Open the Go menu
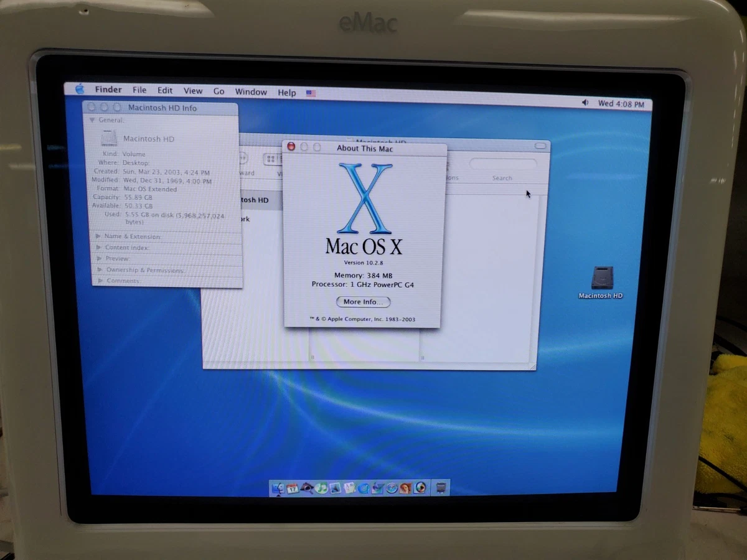747x560 pixels. [219, 91]
